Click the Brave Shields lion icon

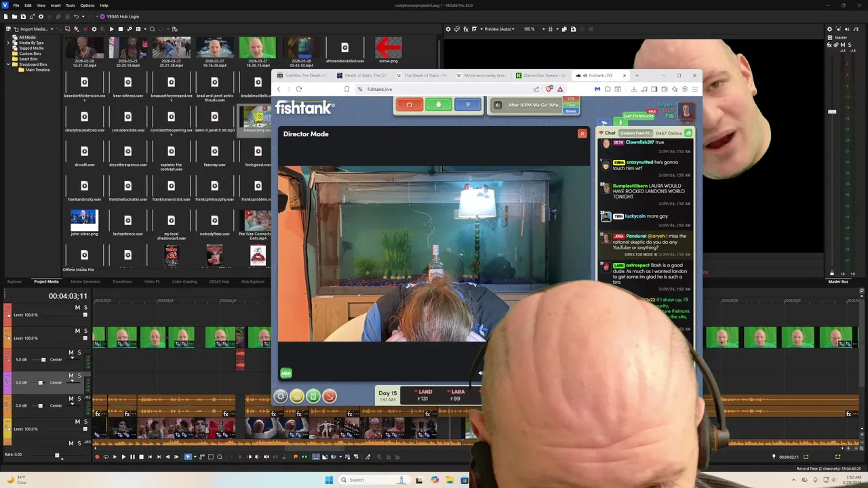549,89
